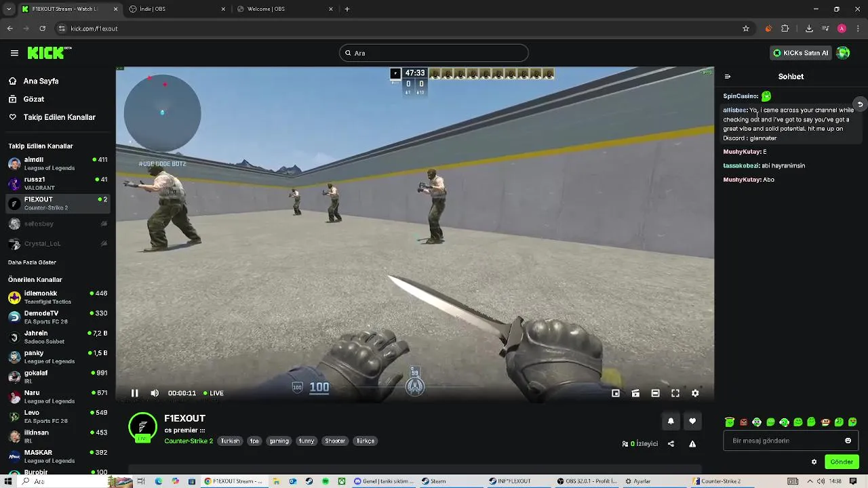Open a new browser tab
This screenshot has height=488, width=868.
pyautogui.click(x=347, y=9)
